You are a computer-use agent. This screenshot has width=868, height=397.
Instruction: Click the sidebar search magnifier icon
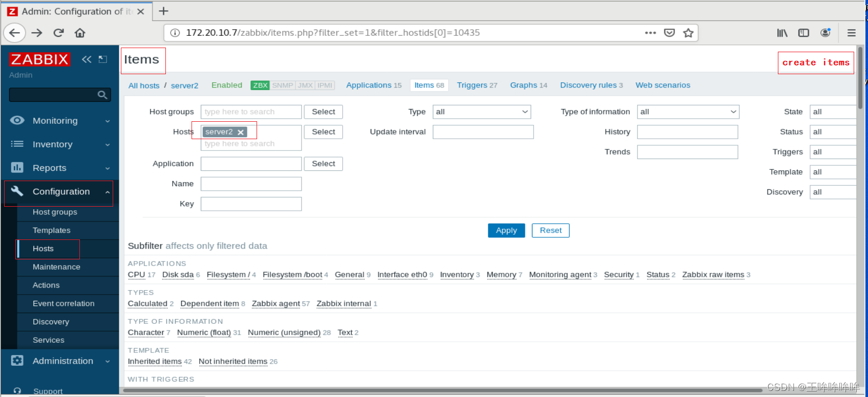[x=102, y=95]
